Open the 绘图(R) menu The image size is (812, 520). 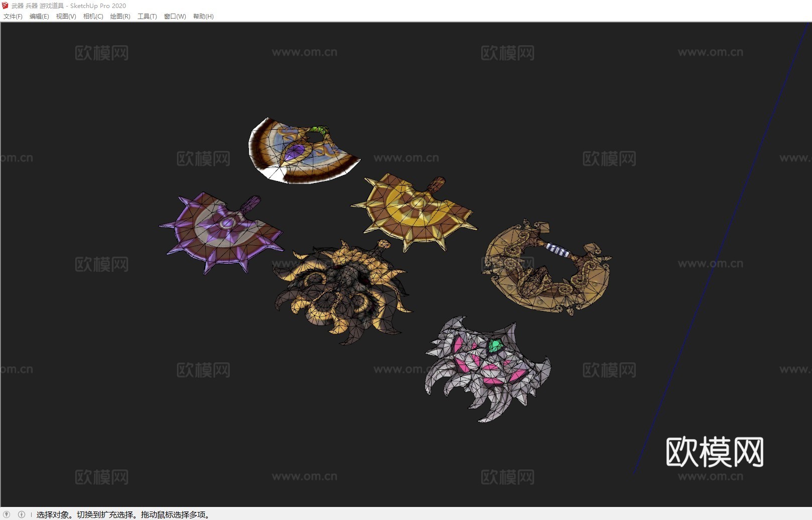tap(120, 17)
